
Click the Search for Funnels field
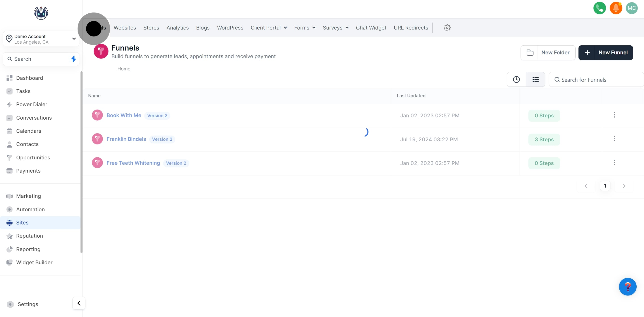[x=595, y=80]
